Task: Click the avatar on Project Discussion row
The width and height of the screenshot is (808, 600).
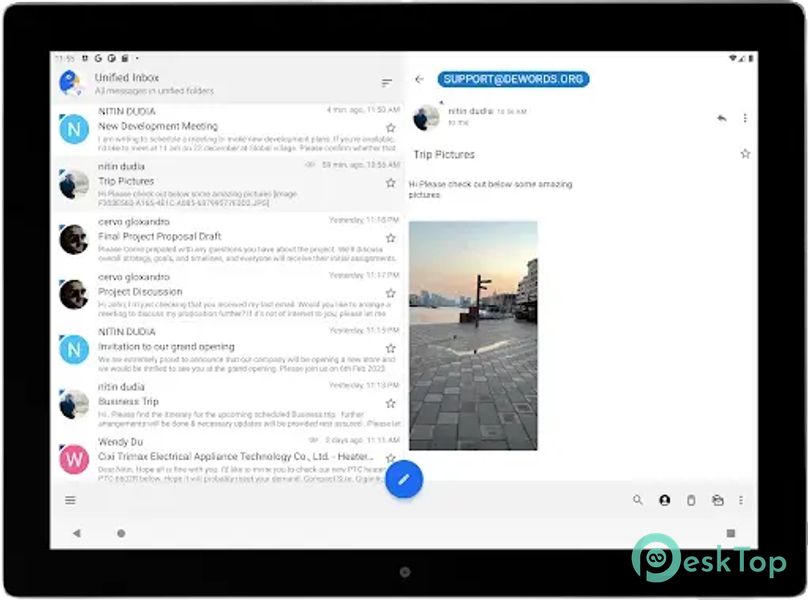Action: (x=74, y=294)
